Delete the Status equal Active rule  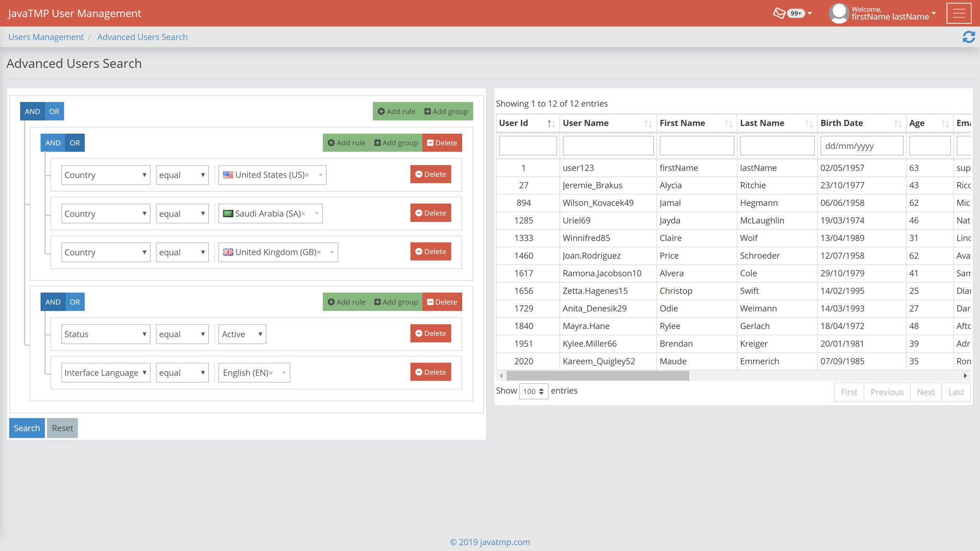coord(431,333)
